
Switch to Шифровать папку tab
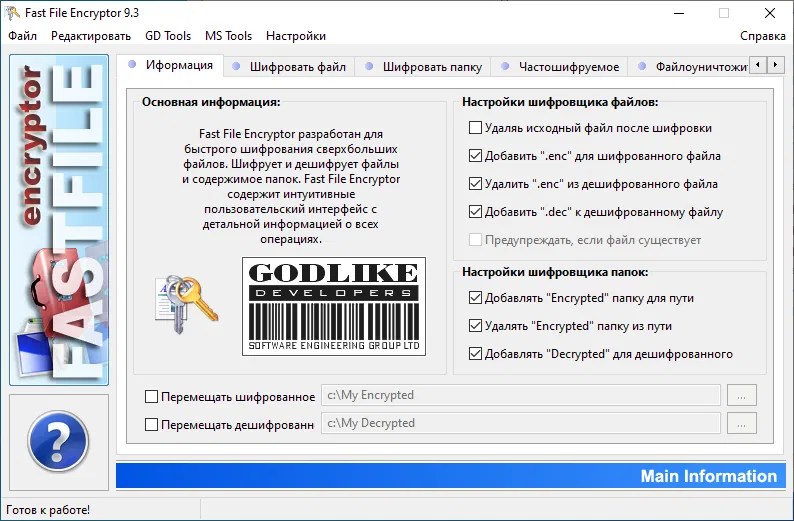pyautogui.click(x=423, y=67)
